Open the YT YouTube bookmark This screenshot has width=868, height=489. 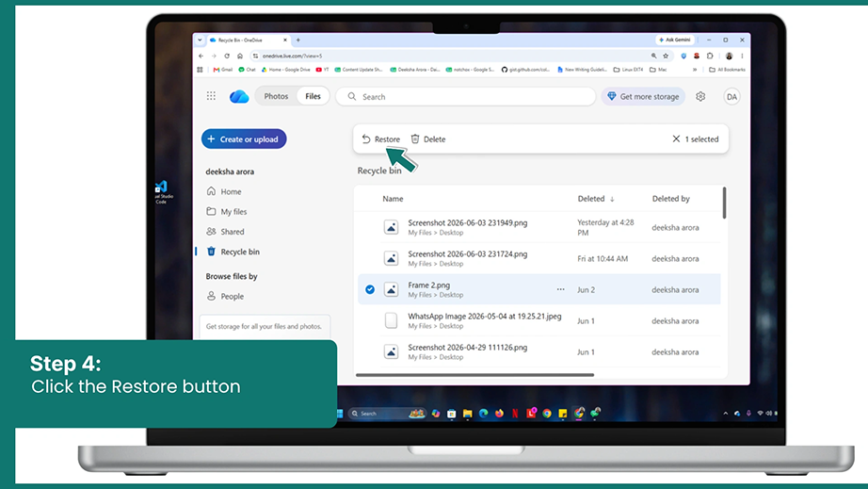click(322, 70)
